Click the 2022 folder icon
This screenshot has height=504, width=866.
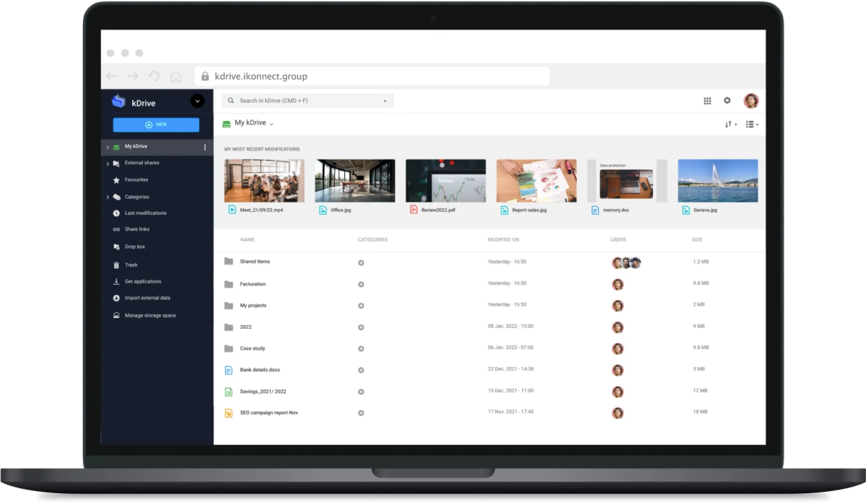point(229,327)
